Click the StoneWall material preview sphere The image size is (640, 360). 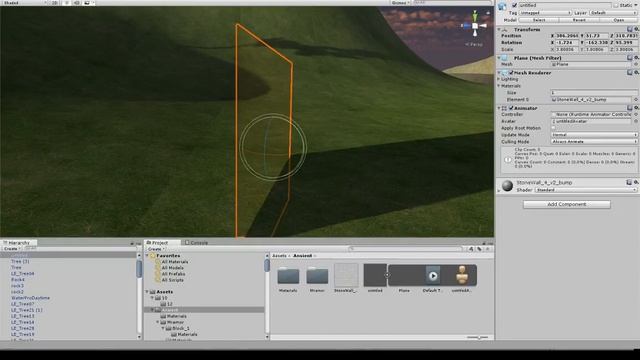(507, 186)
